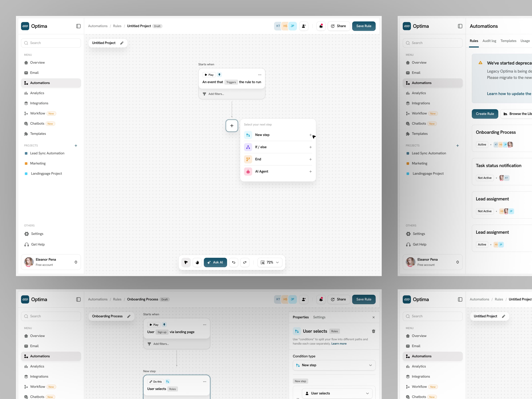This screenshot has height=399, width=532.
Task: Select Rules tab in Automations window
Action: [x=474, y=41]
